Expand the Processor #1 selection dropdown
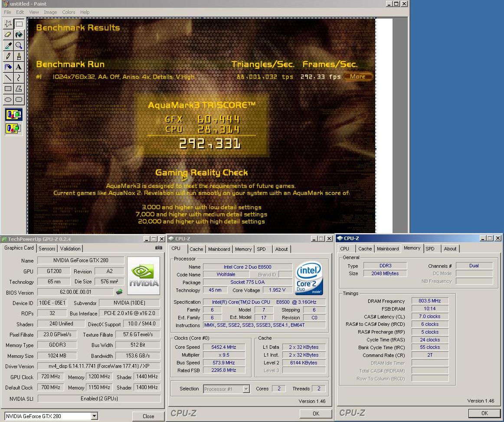The image size is (504, 422). point(246,389)
